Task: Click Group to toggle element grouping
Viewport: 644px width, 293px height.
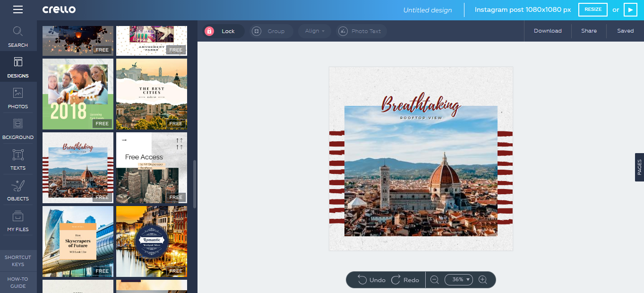Action: click(x=271, y=31)
